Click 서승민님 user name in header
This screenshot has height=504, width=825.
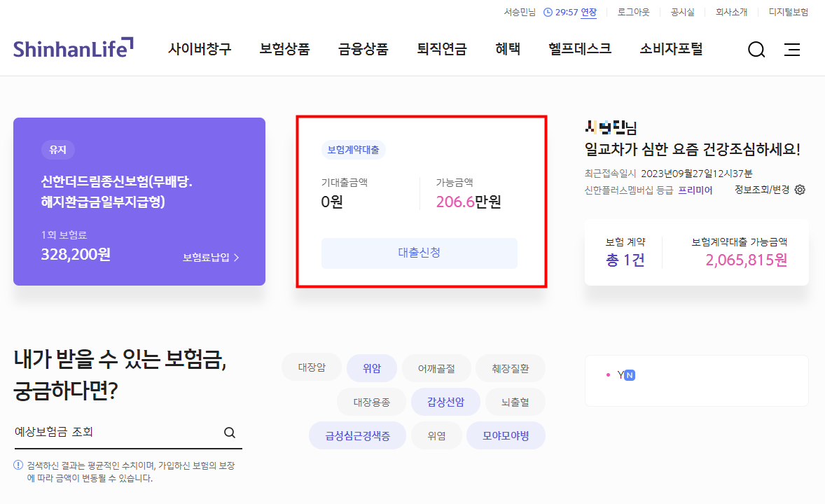[520, 12]
